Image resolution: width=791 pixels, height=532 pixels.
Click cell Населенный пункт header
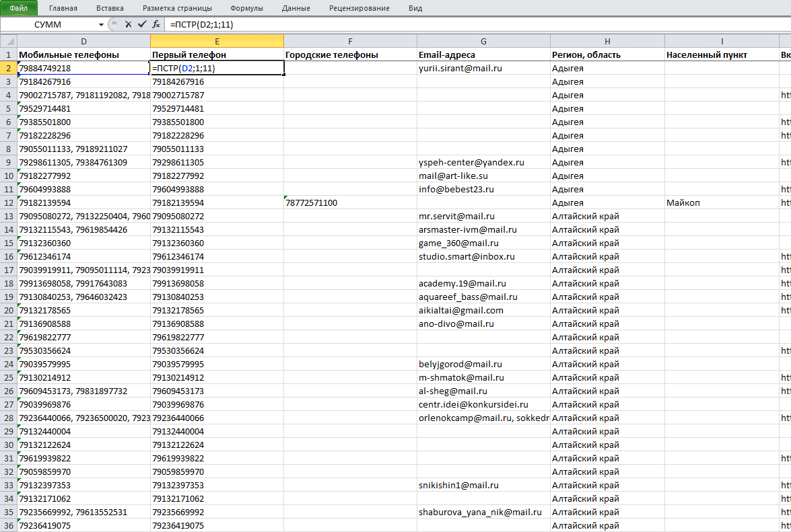722,55
